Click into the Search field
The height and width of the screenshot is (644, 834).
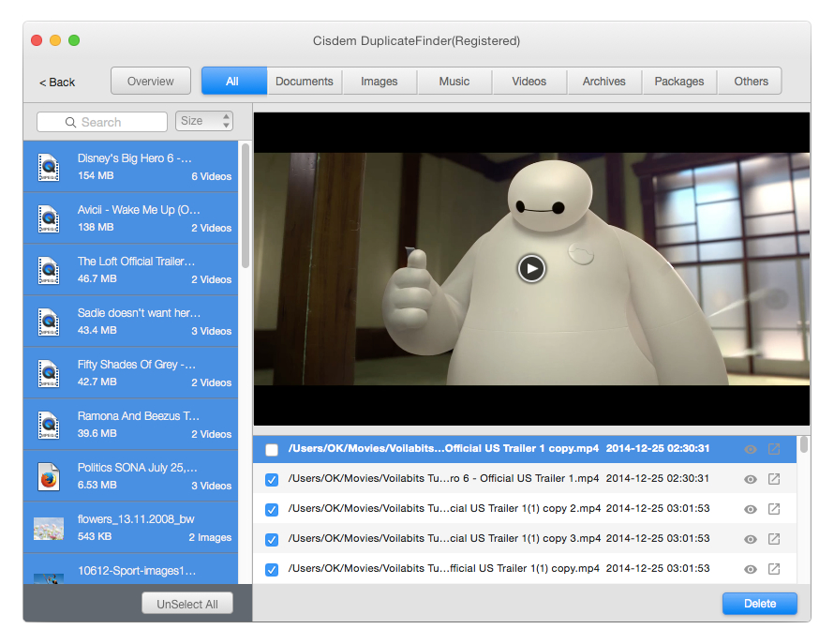pyautogui.click(x=102, y=122)
